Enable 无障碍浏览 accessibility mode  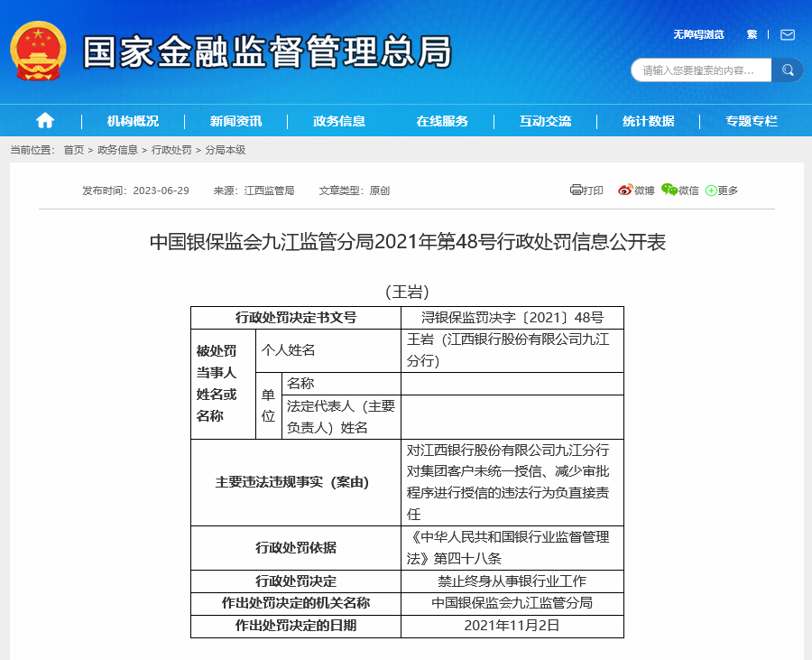click(x=698, y=35)
